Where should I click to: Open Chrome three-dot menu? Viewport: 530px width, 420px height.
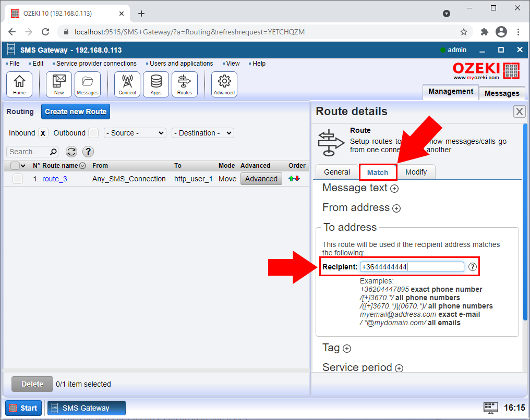[x=518, y=32]
